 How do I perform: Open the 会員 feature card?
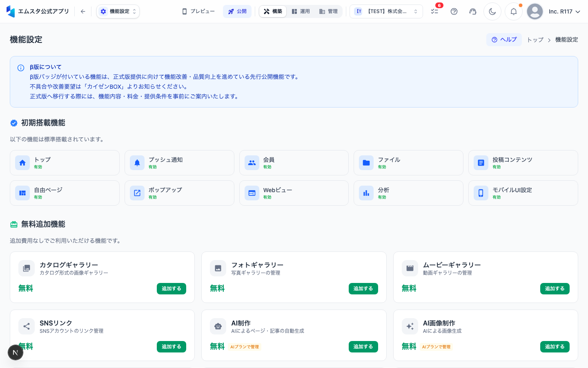(x=294, y=163)
